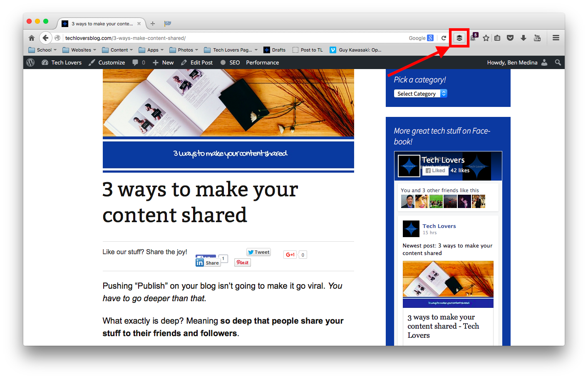The image size is (588, 379).
Task: Click the article heading '3 ways to make your content shared'
Action: click(x=200, y=202)
